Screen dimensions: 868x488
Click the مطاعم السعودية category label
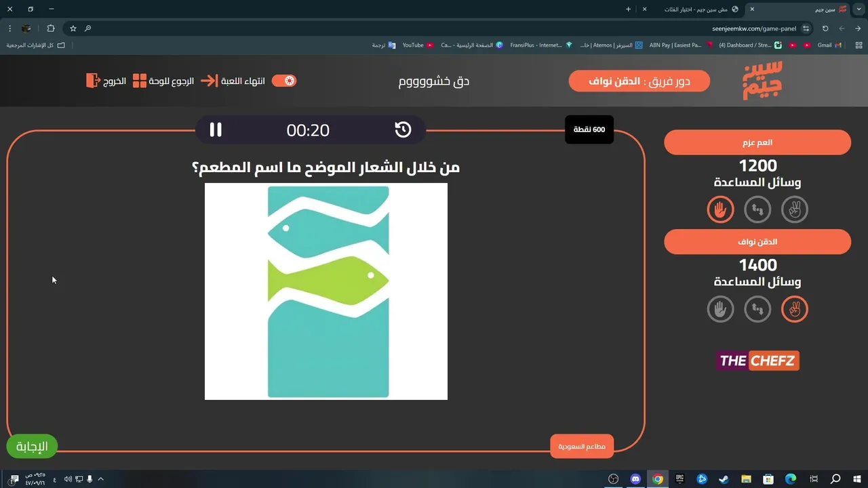[582, 446]
